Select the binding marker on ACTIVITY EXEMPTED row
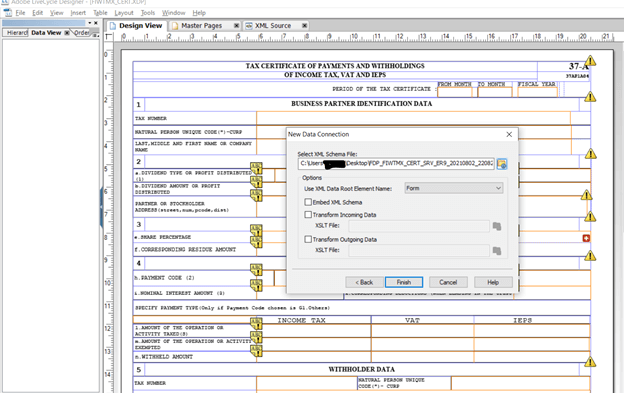The width and height of the screenshot is (624, 393). coord(256,337)
